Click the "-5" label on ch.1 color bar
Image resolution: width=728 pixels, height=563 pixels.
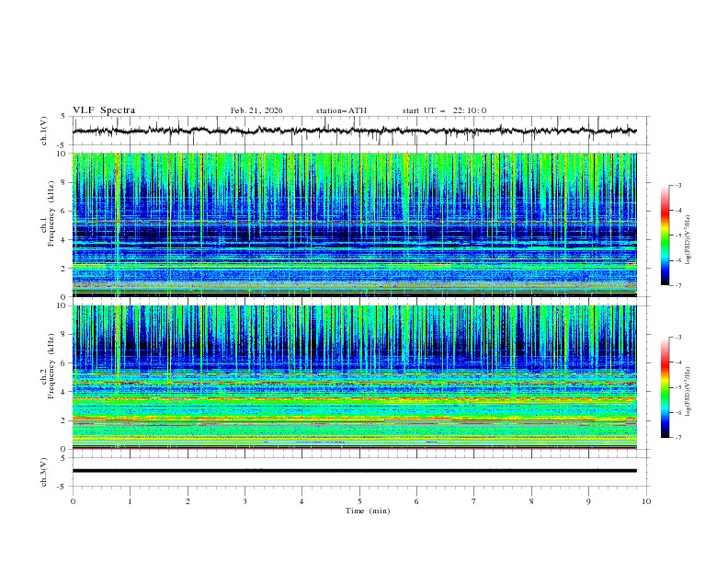coord(678,236)
